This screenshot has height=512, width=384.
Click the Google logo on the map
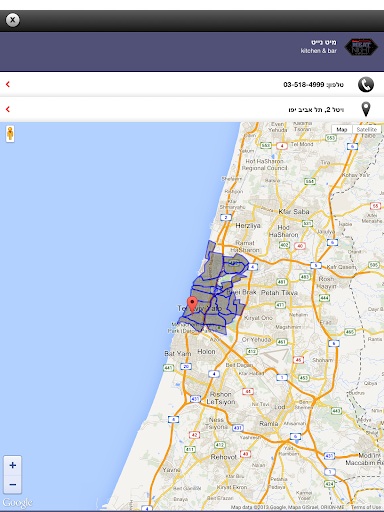pos(18,502)
